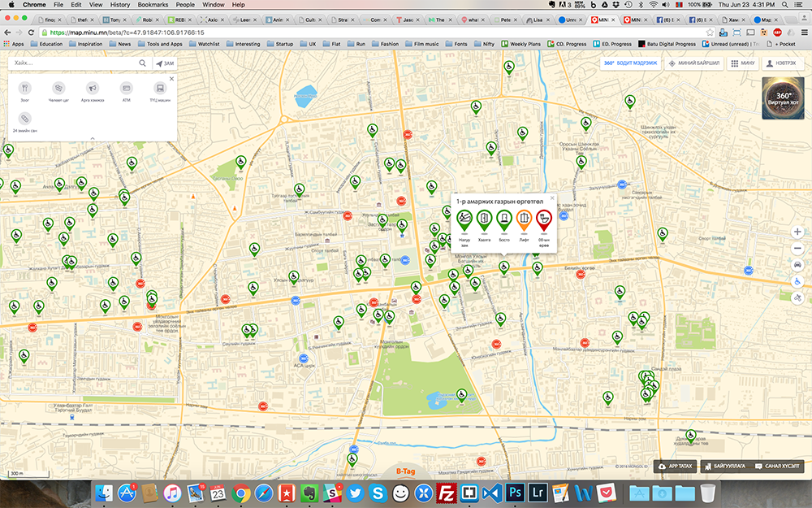Close the accessibility info popup
Viewport: 812px width, 508px height.
pyautogui.click(x=552, y=198)
